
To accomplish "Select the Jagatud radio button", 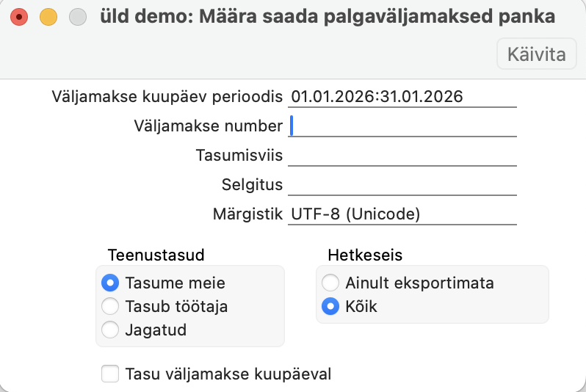I will [110, 330].
